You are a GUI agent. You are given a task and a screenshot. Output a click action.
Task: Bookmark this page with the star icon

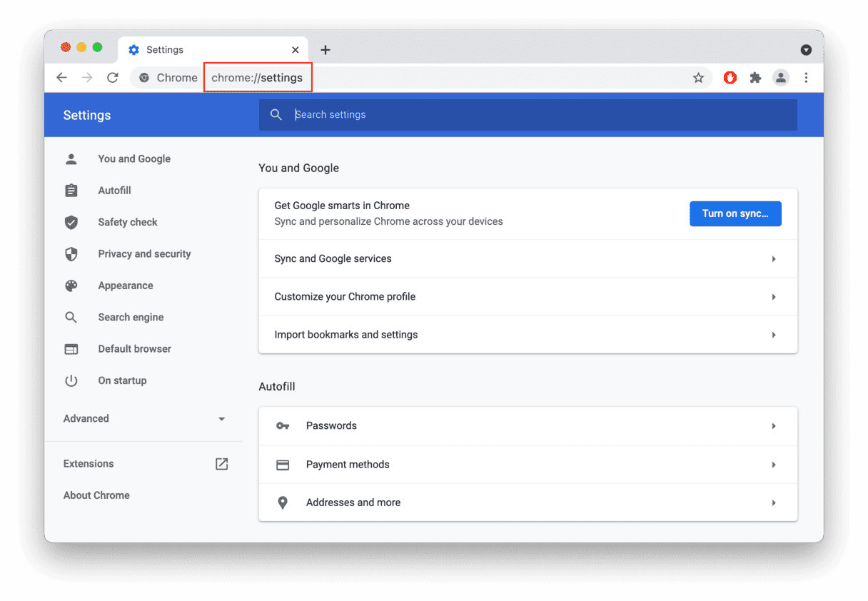(x=698, y=78)
